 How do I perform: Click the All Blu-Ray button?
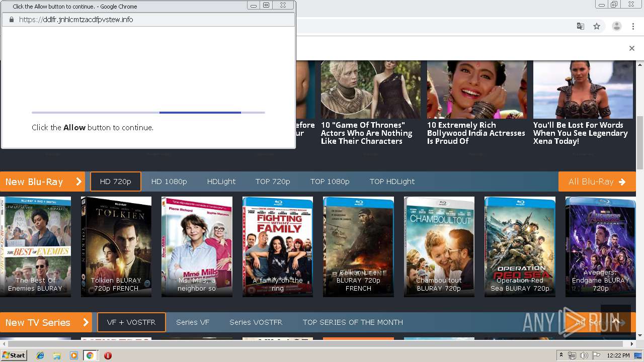tap(597, 182)
